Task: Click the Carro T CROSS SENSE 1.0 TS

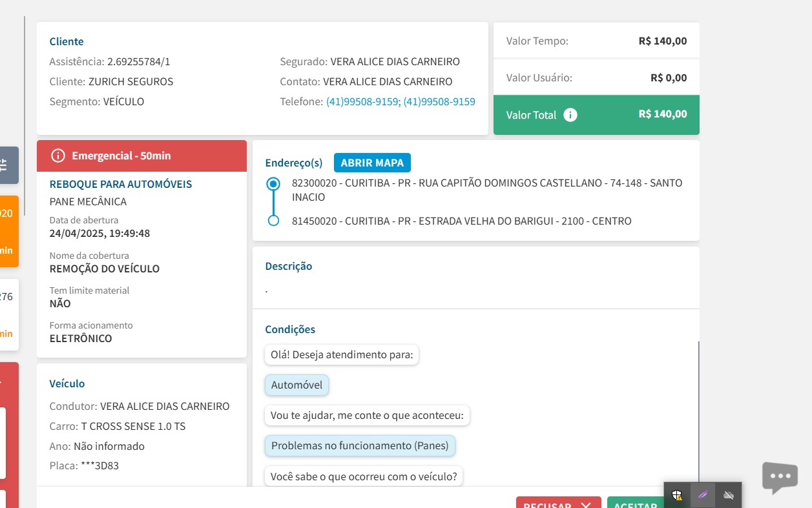Action: [x=133, y=427]
